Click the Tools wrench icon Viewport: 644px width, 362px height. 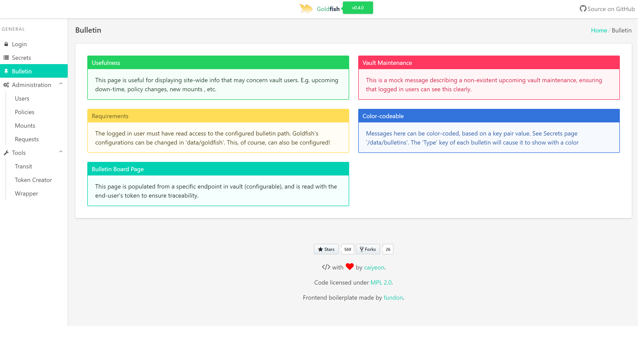[6, 153]
